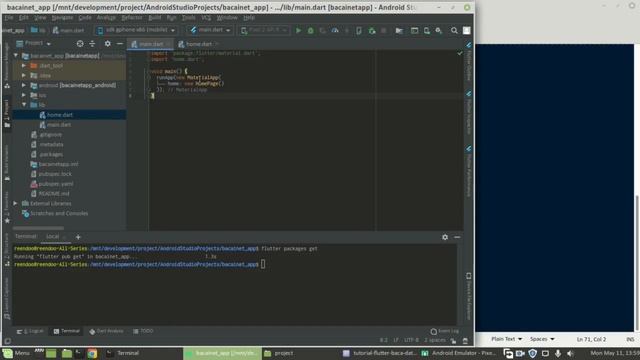The image size is (640, 360).
Task: Open the File menu
Action: pyautogui.click(x=9, y=18)
